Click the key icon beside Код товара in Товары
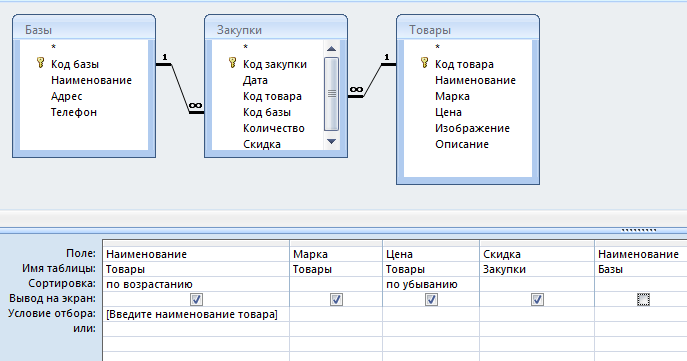This screenshot has width=687, height=361. point(424,63)
